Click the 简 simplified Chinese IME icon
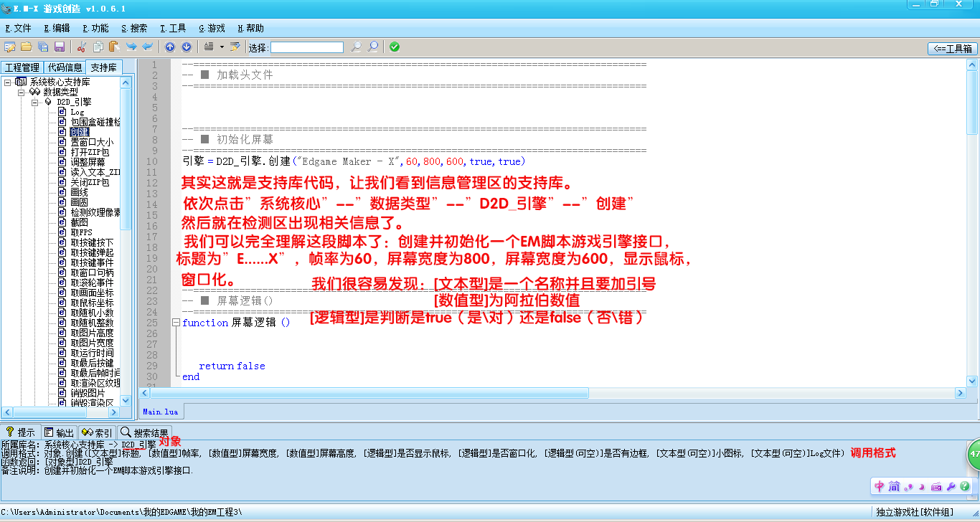 pos(894,487)
